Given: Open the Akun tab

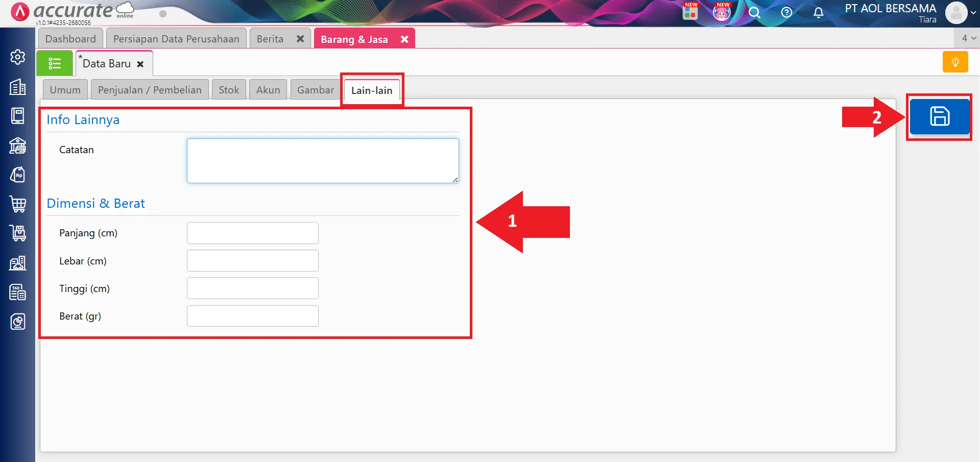Looking at the screenshot, I should (268, 90).
